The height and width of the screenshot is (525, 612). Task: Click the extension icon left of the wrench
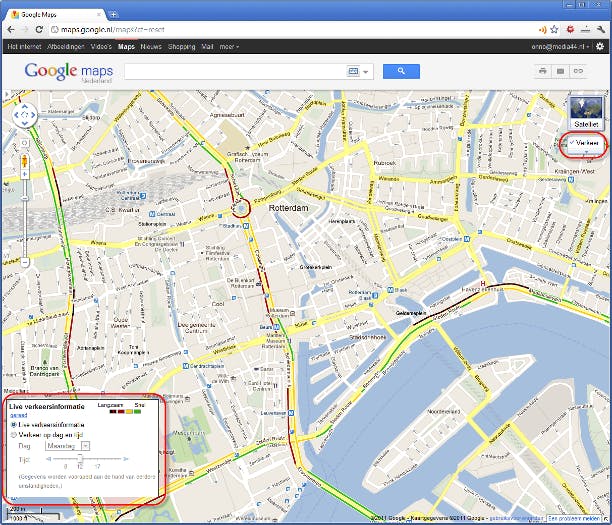click(x=585, y=30)
